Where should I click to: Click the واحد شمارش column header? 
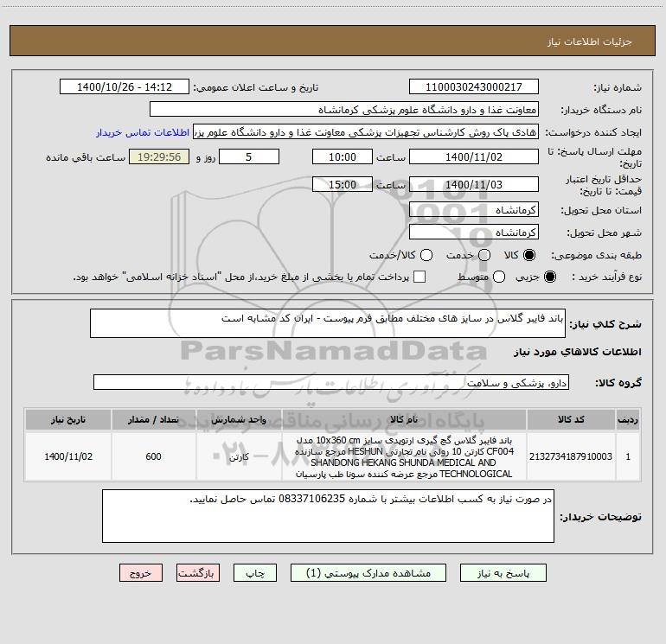click(x=239, y=420)
